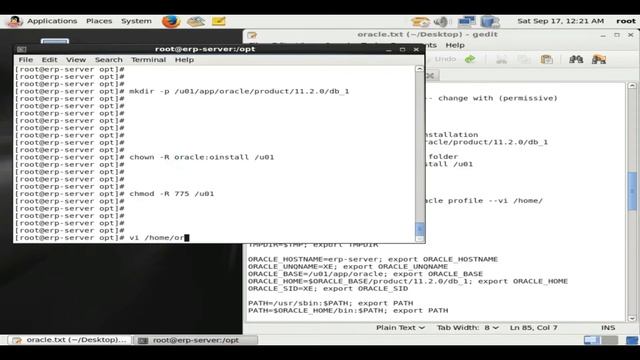
Task: Open the terminal Help menu
Action: [x=184, y=60]
